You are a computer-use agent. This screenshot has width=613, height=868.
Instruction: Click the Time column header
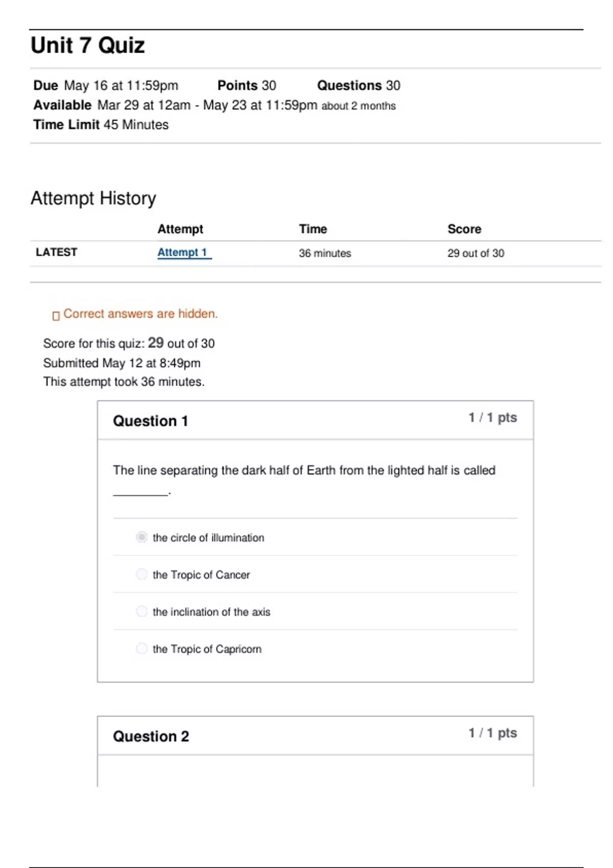(313, 229)
